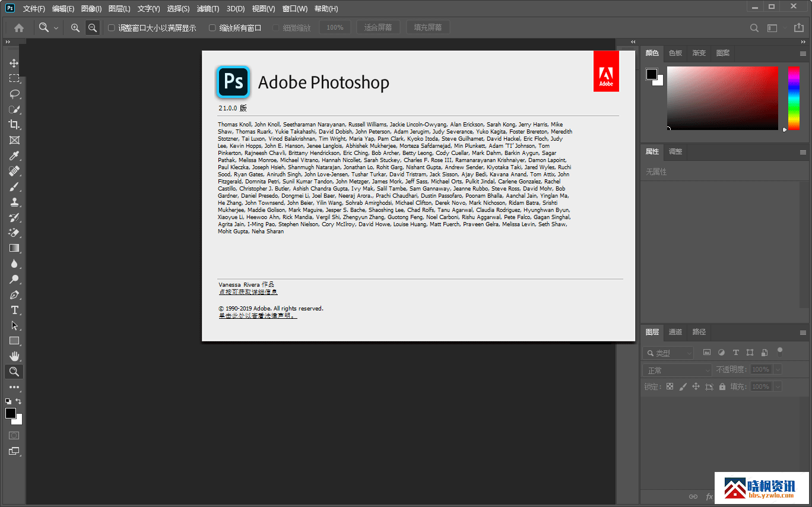
Task: Select the Hand tool
Action: pyautogui.click(x=14, y=356)
